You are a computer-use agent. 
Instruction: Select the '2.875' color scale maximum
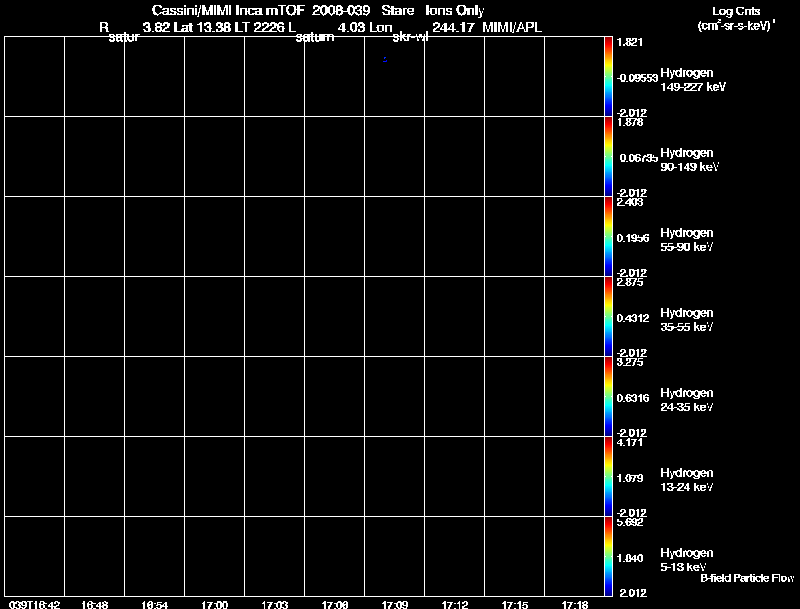[x=630, y=283]
